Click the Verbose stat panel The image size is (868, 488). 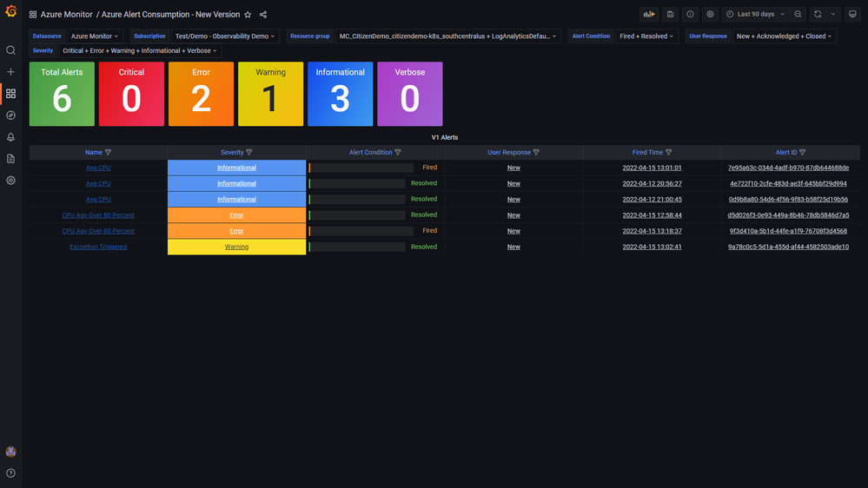click(x=409, y=94)
